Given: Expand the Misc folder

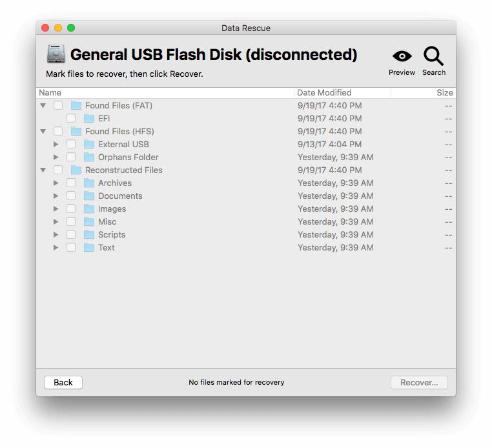Looking at the screenshot, I should pyautogui.click(x=56, y=221).
